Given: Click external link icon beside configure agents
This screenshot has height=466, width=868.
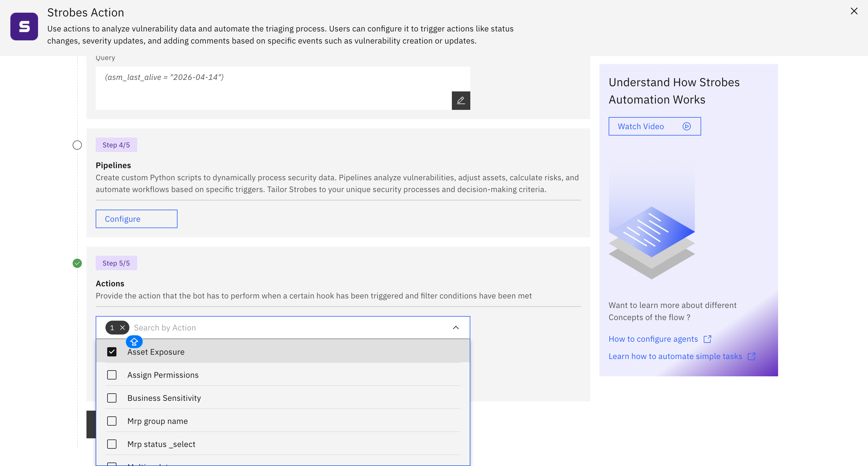Looking at the screenshot, I should [707, 339].
